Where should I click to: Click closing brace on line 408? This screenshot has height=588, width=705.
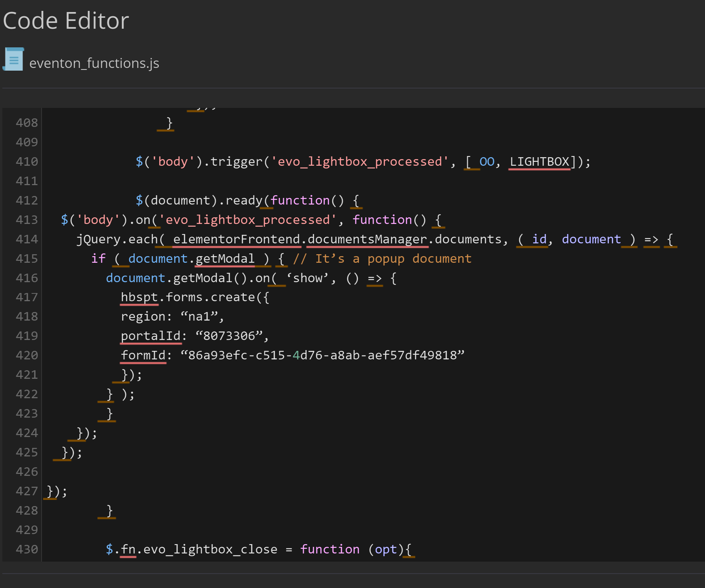coord(169,123)
